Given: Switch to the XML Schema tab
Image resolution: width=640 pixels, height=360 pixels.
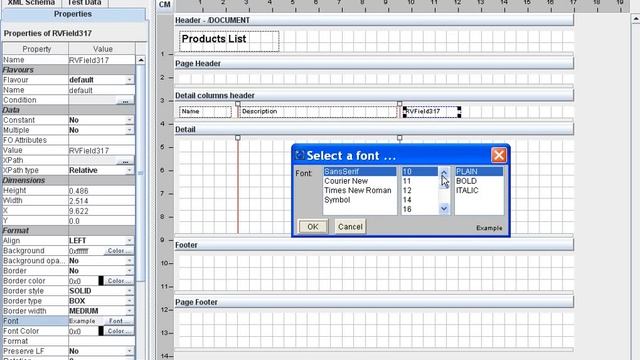Looking at the screenshot, I should click(x=31, y=3).
